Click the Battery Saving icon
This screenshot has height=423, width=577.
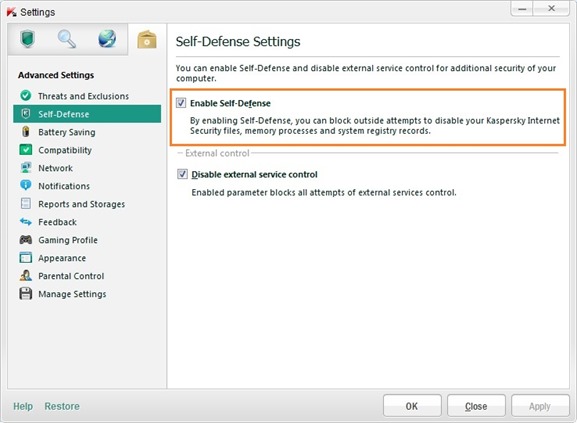pos(25,132)
